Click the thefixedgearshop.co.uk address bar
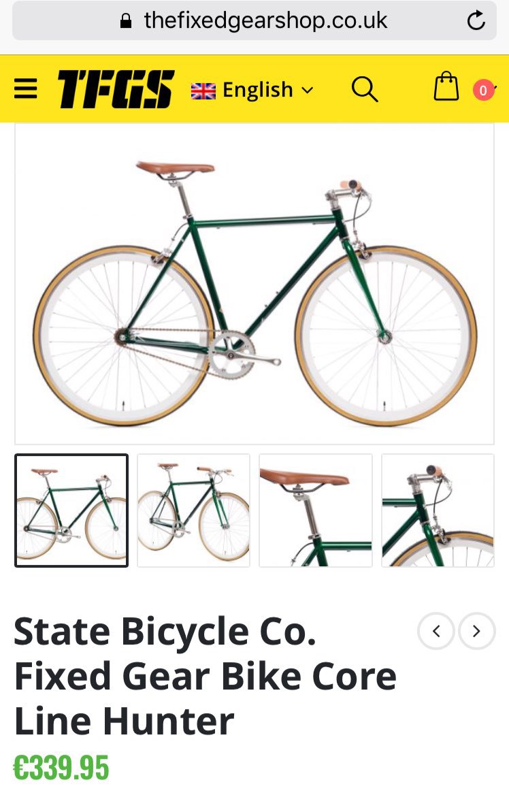The height and width of the screenshot is (812, 509). click(255, 20)
